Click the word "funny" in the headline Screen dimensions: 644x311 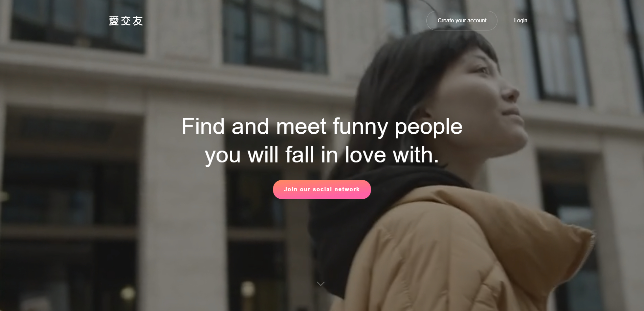[x=360, y=127]
